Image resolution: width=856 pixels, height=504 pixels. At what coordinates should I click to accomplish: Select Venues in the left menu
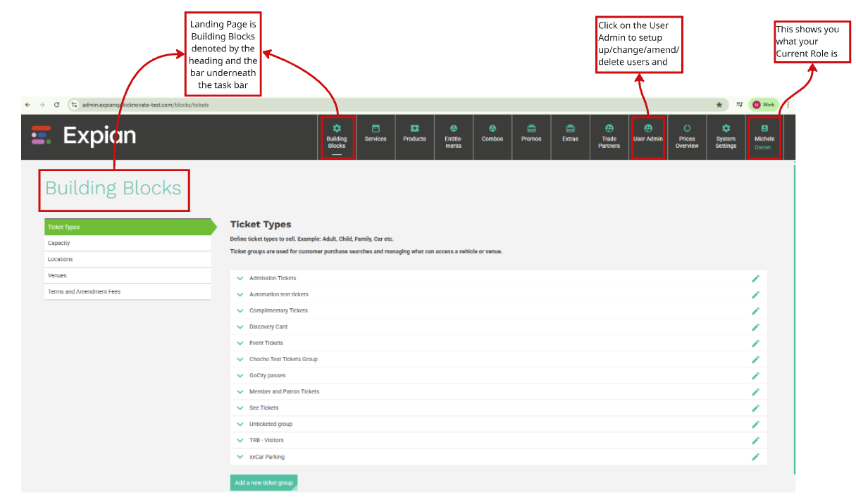(128, 275)
